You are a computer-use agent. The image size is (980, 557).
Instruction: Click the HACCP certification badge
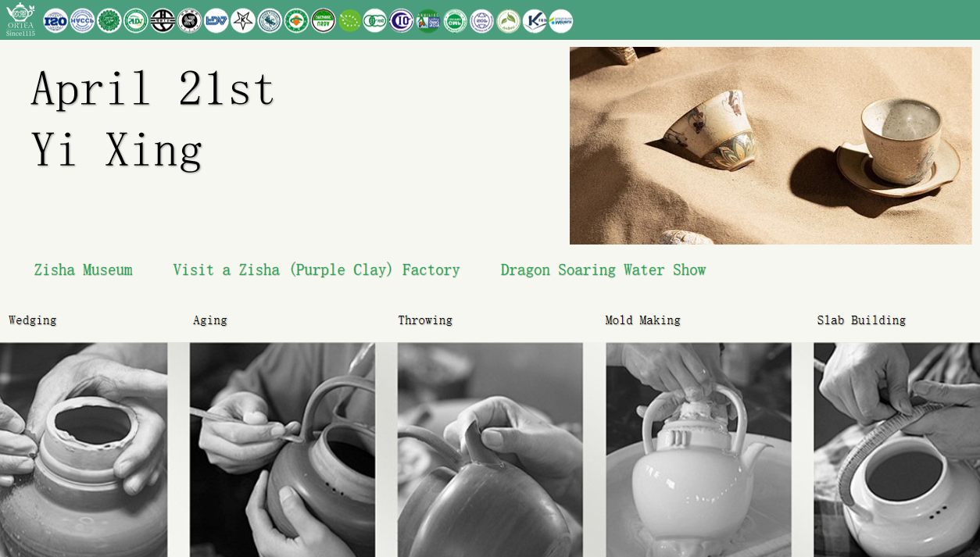[82, 20]
